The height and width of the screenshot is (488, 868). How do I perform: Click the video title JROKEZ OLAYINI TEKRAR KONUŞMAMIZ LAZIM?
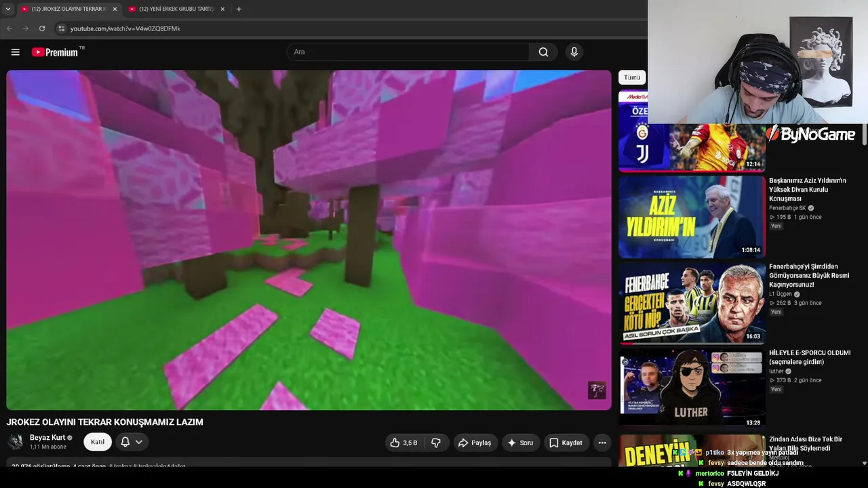pyautogui.click(x=105, y=422)
